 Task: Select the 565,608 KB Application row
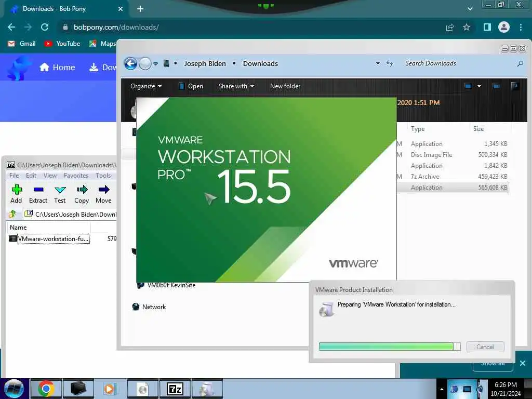[453, 187]
